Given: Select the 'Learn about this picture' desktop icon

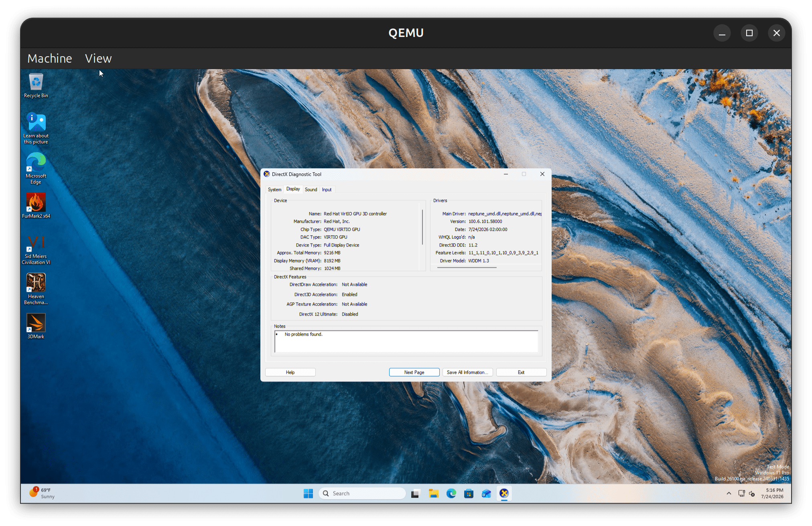Looking at the screenshot, I should [36, 128].
